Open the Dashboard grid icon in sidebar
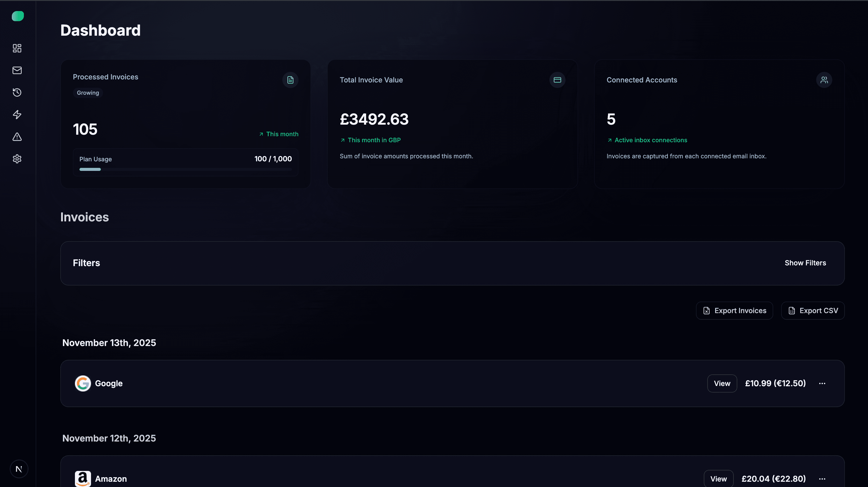Image resolution: width=868 pixels, height=487 pixels. 17,48
